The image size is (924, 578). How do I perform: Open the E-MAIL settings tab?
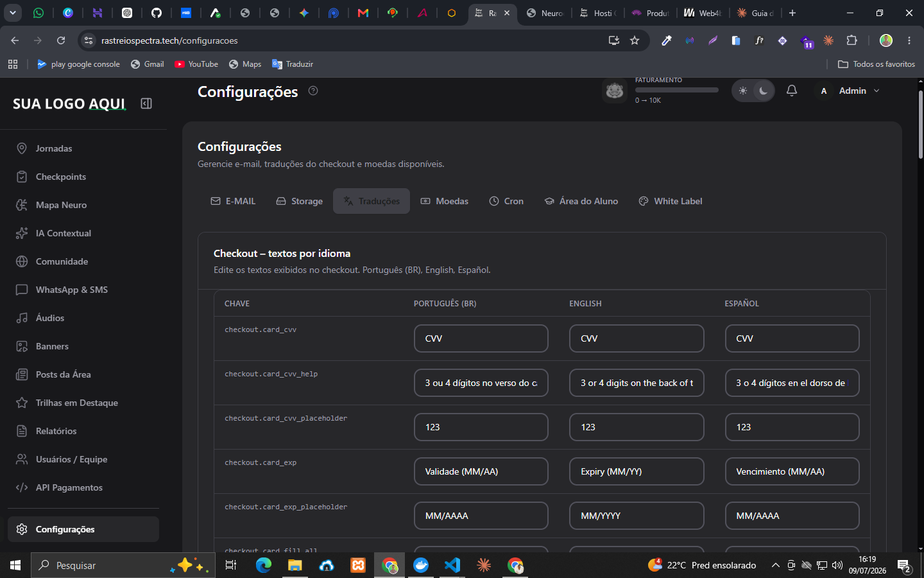233,201
